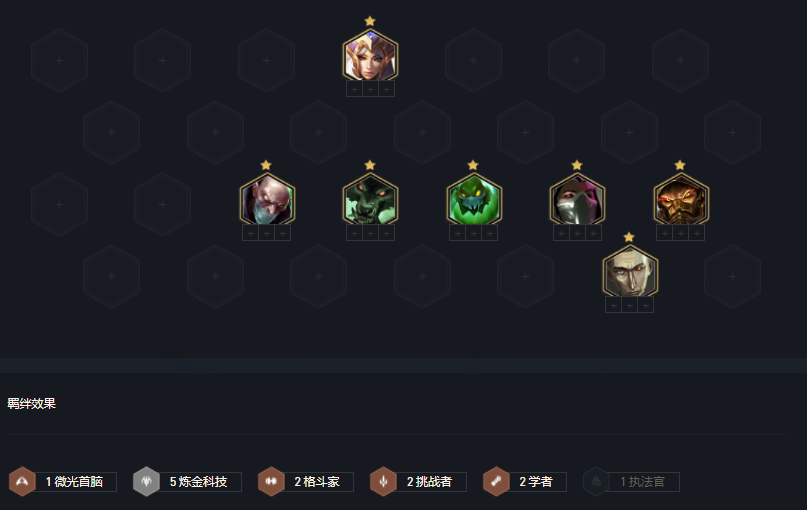Image resolution: width=807 pixels, height=510 pixels.
Task: Click the inactive 1 执法官 trait
Action: [x=631, y=482]
